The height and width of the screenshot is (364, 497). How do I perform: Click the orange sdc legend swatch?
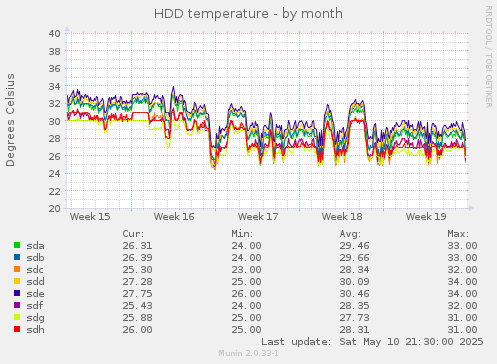coord(17,269)
